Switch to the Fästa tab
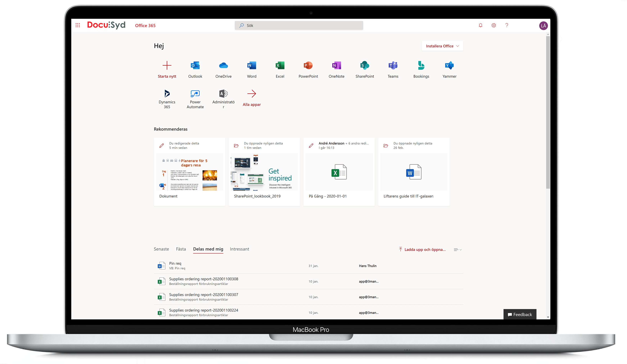The height and width of the screenshot is (364, 627). pos(181,249)
